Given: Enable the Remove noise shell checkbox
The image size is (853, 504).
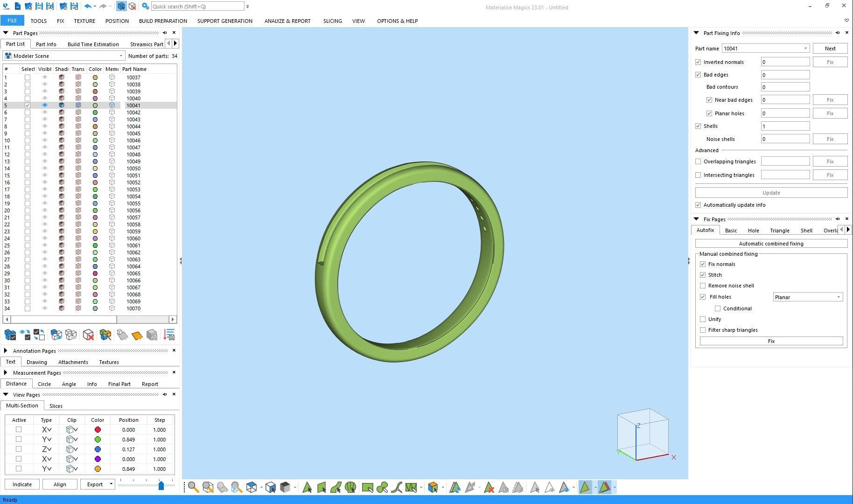Looking at the screenshot, I should [x=703, y=286].
